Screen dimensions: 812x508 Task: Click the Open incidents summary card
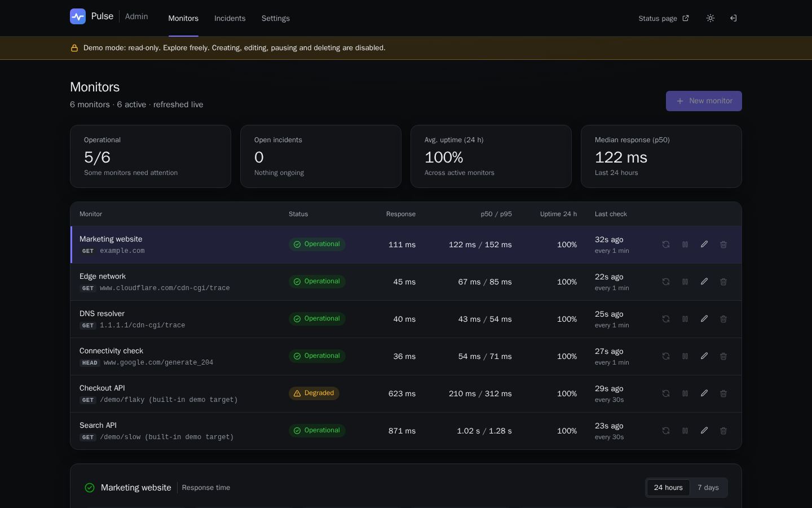point(321,156)
